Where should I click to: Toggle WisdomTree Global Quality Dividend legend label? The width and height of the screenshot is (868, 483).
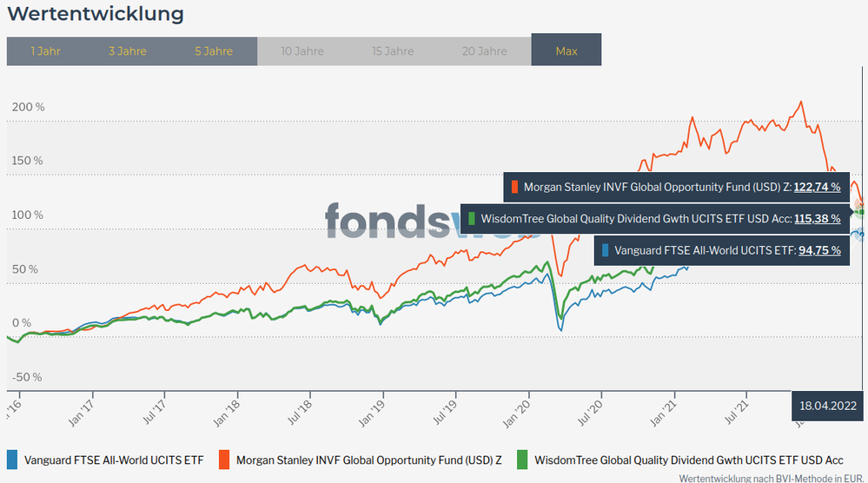coord(689,460)
